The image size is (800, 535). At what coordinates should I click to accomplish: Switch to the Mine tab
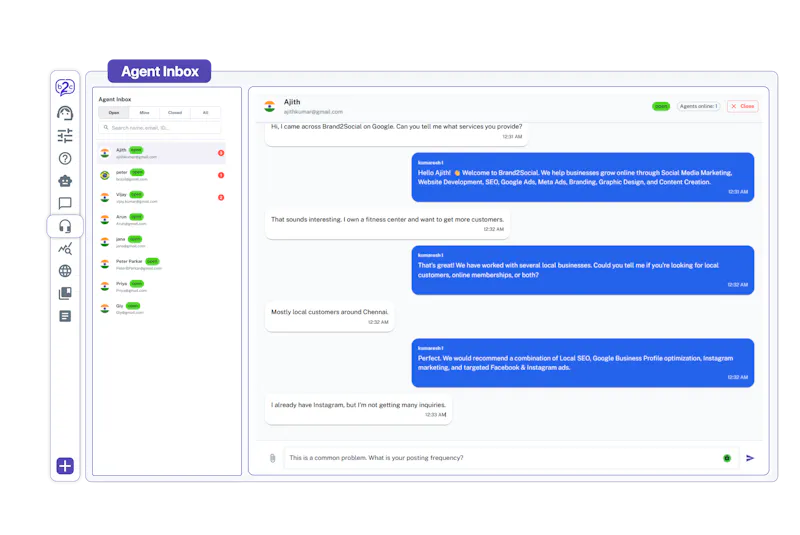tap(144, 113)
